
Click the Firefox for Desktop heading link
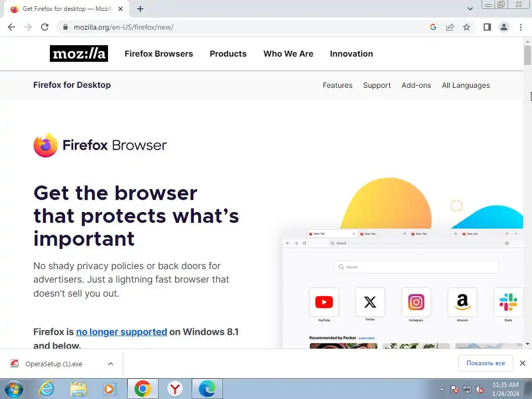(72, 85)
